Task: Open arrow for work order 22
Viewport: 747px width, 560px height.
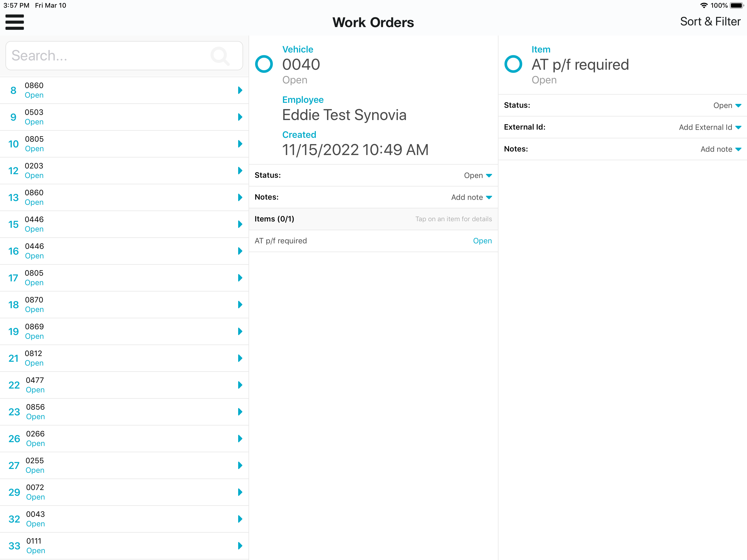Action: click(240, 385)
